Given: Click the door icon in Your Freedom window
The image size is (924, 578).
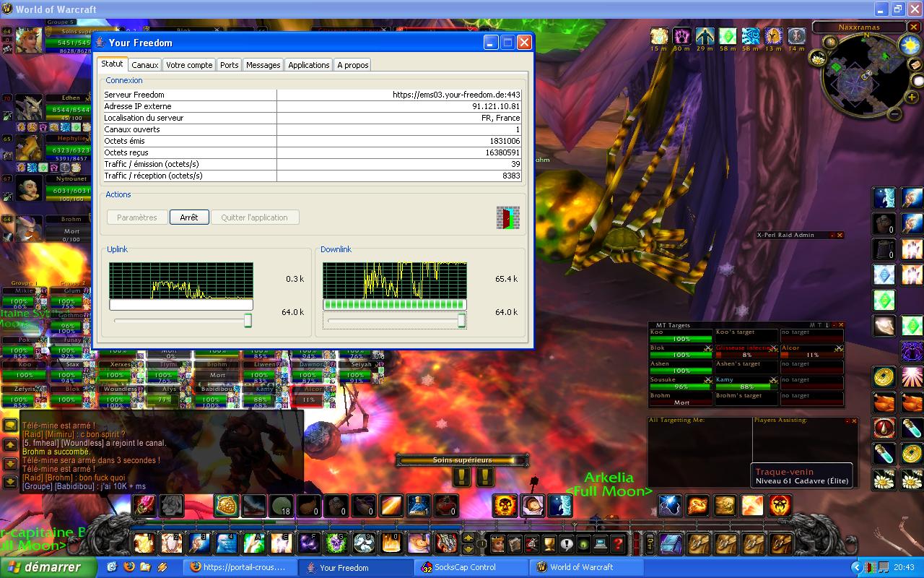Looking at the screenshot, I should click(507, 217).
